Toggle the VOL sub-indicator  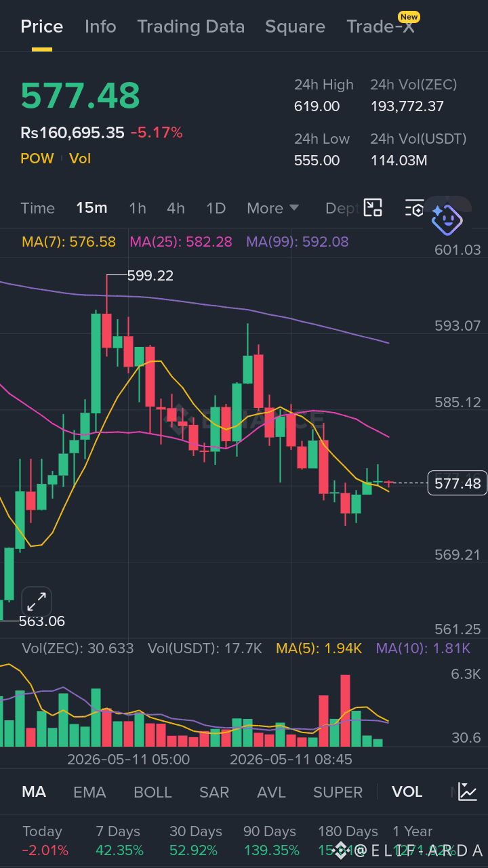coord(407,792)
